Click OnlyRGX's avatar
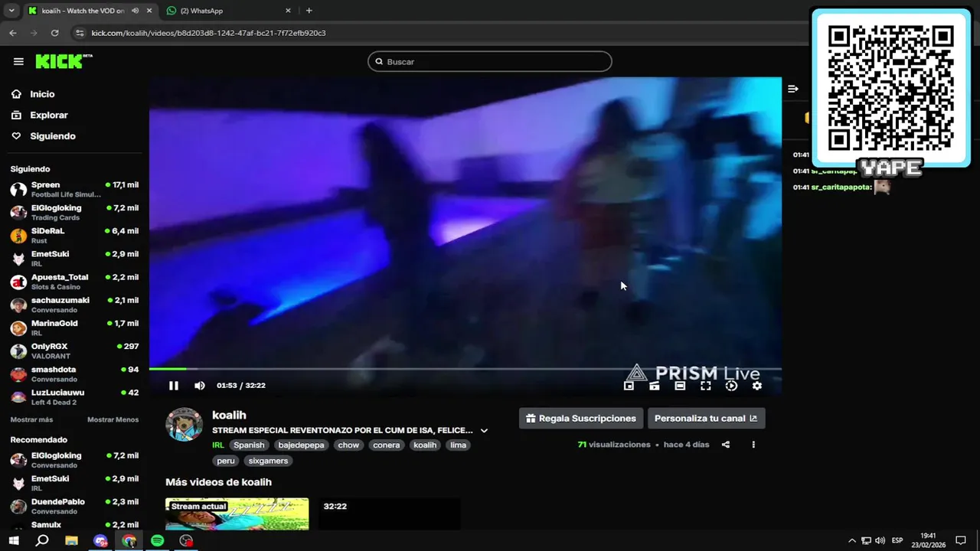This screenshot has height=551, width=980. [x=18, y=351]
